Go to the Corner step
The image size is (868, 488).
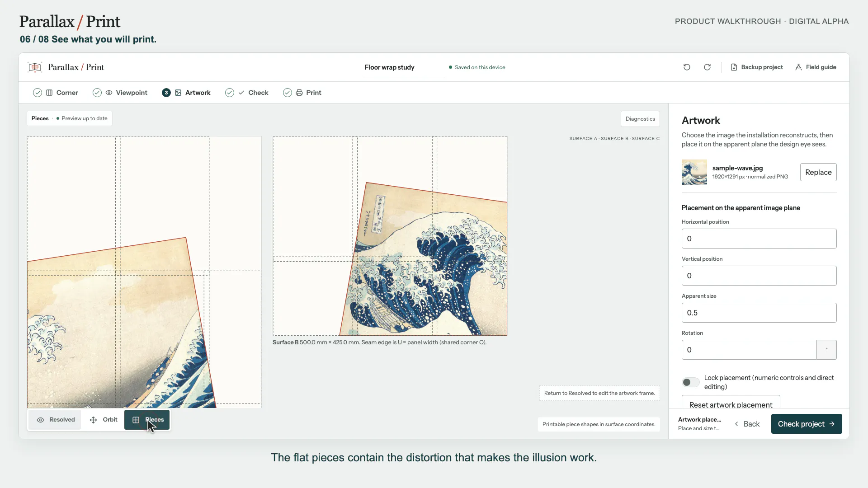pos(56,93)
